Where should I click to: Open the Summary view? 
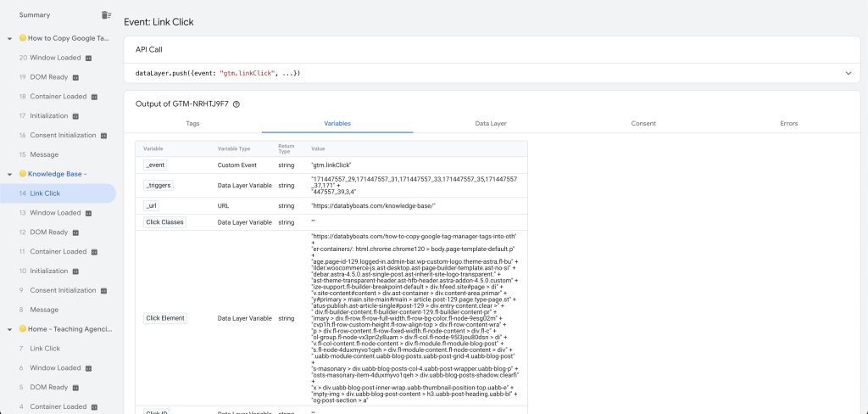pyautogui.click(x=34, y=15)
